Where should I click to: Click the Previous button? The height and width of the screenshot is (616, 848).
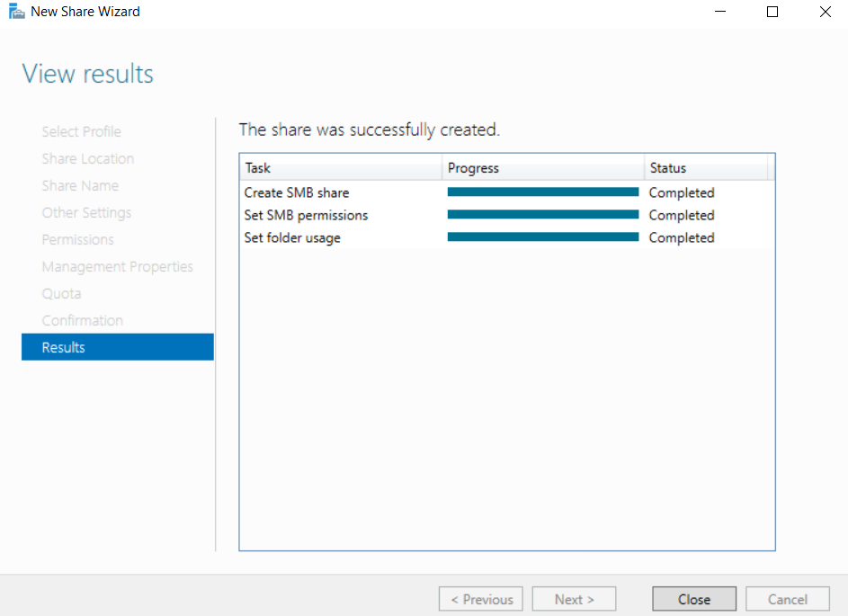pos(482,599)
